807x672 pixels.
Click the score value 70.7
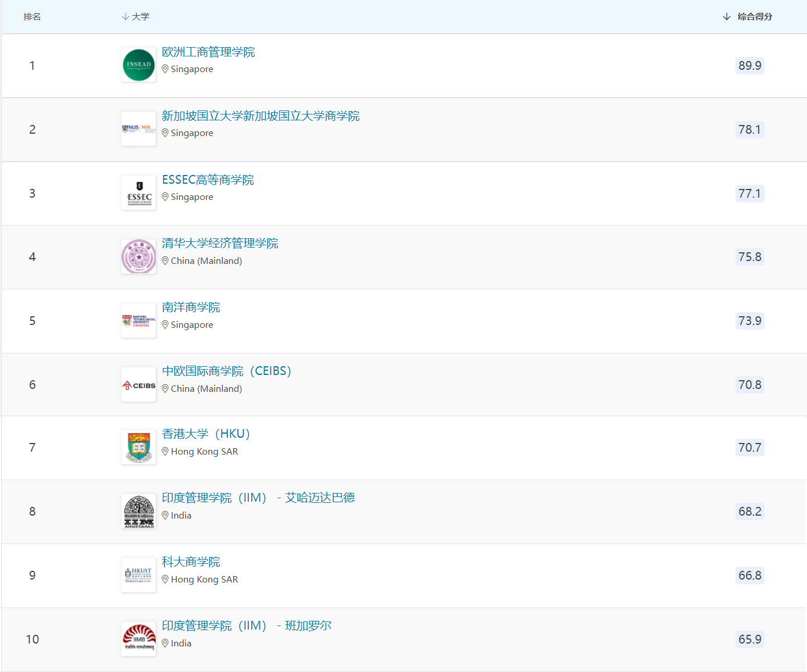tap(749, 448)
